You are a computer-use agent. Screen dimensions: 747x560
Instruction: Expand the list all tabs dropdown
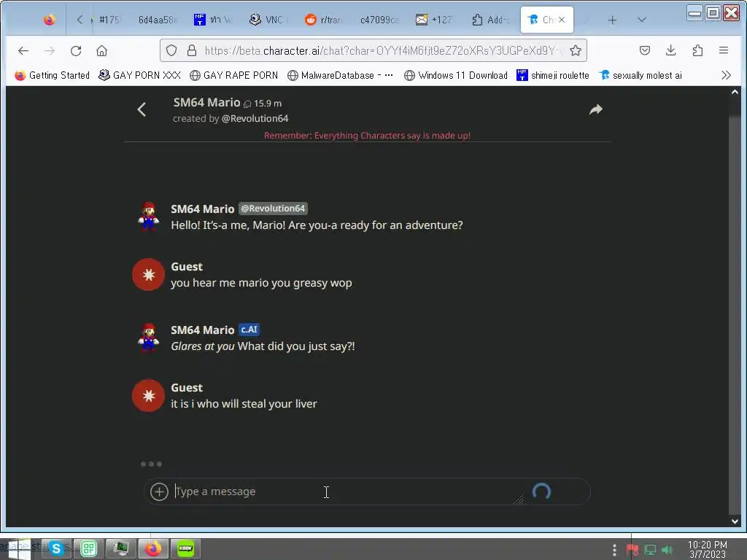[x=641, y=20]
